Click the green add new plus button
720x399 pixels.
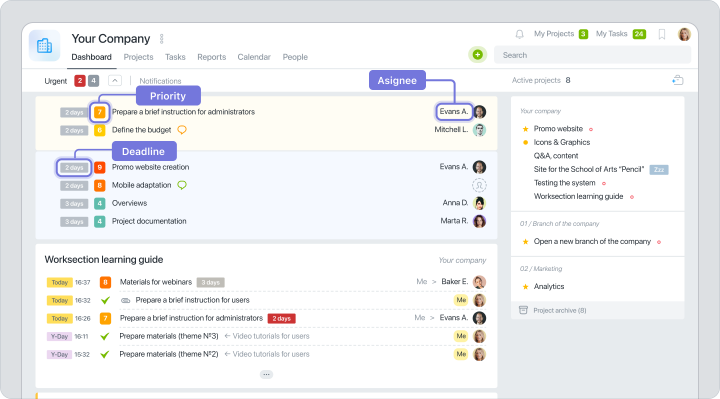tap(478, 55)
